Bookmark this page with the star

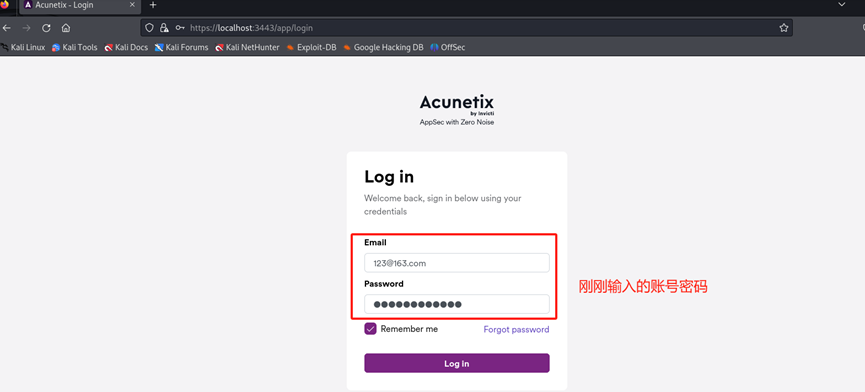point(783,28)
